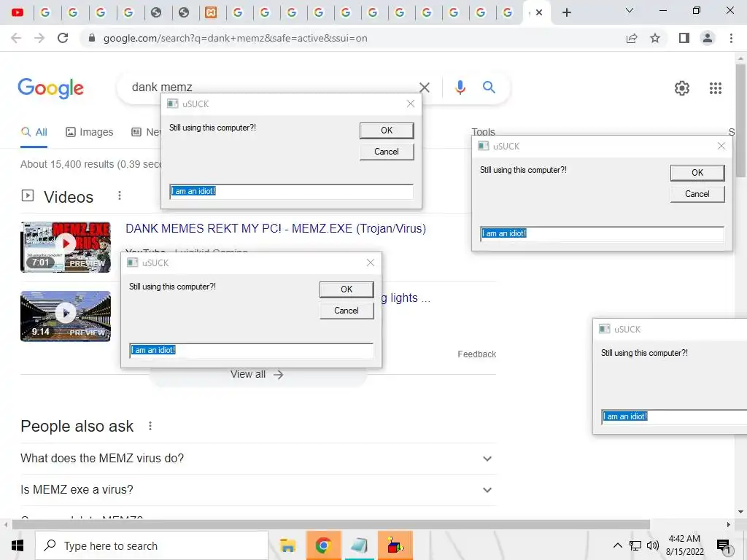Open a new Chrome tab
Screen dimensions: 747x560
click(x=566, y=12)
